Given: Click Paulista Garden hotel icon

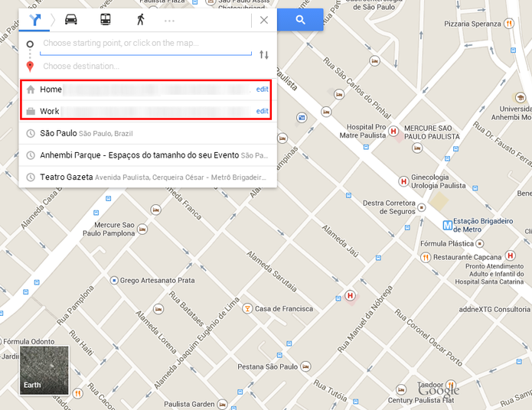Looking at the screenshot, I should pyautogui.click(x=222, y=404).
